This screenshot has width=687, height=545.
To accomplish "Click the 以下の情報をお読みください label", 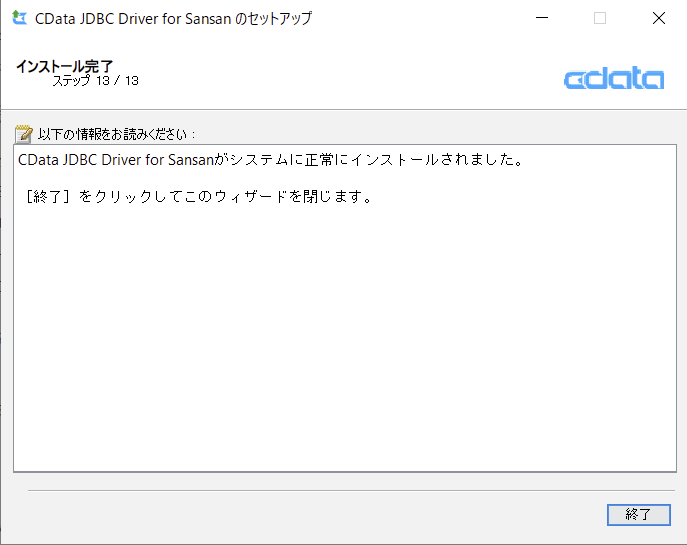I will (x=116, y=134).
